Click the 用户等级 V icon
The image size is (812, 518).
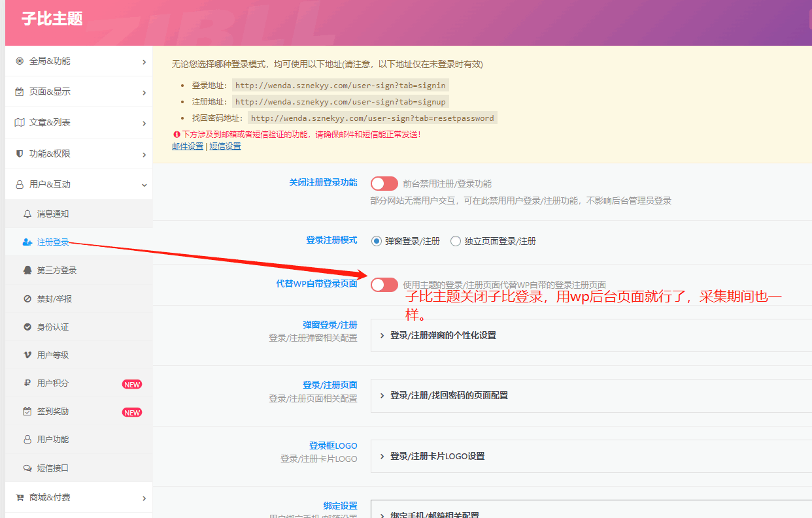click(27, 355)
